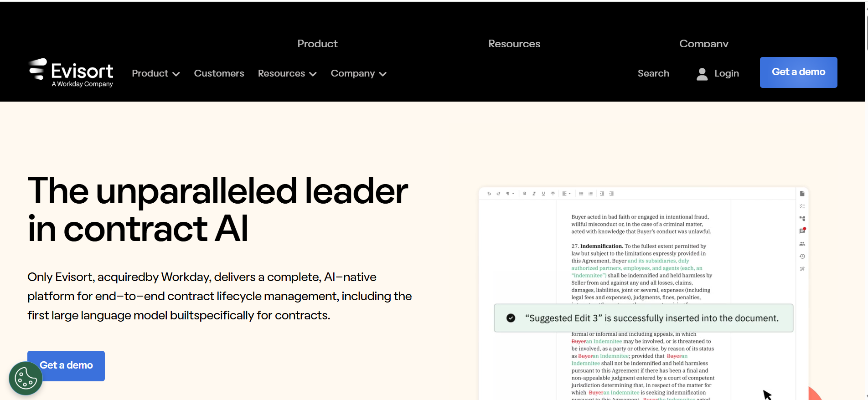Viewport: 868px width, 400px height.
Task: Click the undo arrow in editor toolbar
Action: coord(489,194)
